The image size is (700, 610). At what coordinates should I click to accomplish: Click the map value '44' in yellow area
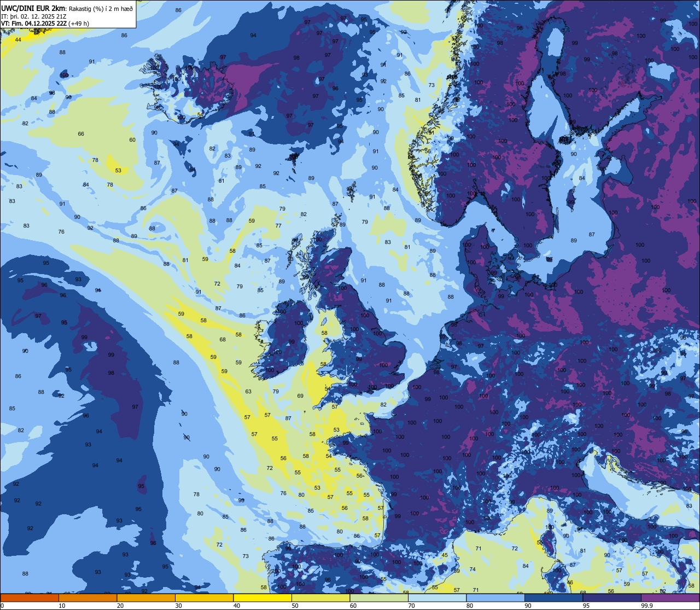click(x=18, y=40)
